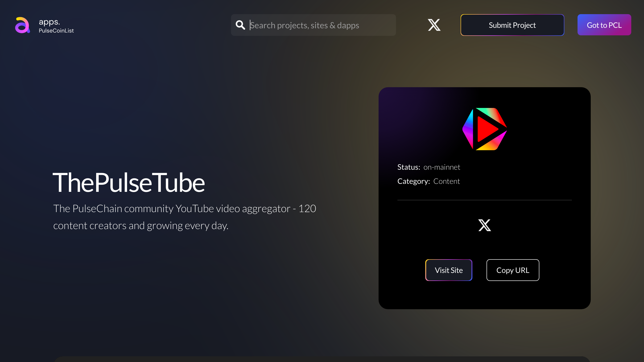This screenshot has width=644, height=362.
Task: Click the 'Content' category label
Action: point(447,181)
